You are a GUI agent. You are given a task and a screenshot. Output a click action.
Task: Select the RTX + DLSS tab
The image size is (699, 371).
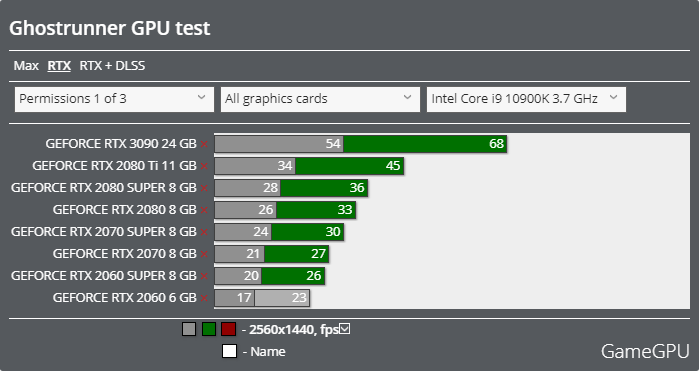[112, 66]
